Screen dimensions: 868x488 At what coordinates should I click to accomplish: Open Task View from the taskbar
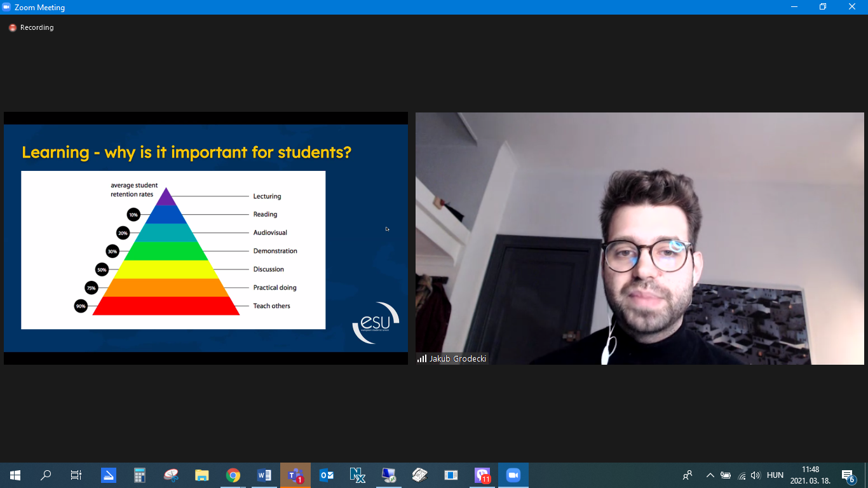point(76,475)
